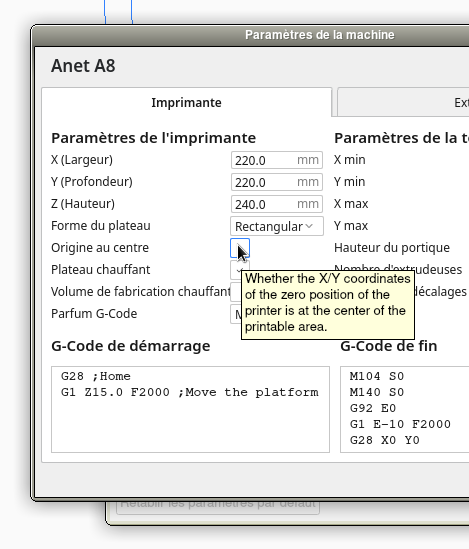Click the 'G1 E-10 F2000' line in end G-code
The image size is (469, 549).
tap(400, 424)
